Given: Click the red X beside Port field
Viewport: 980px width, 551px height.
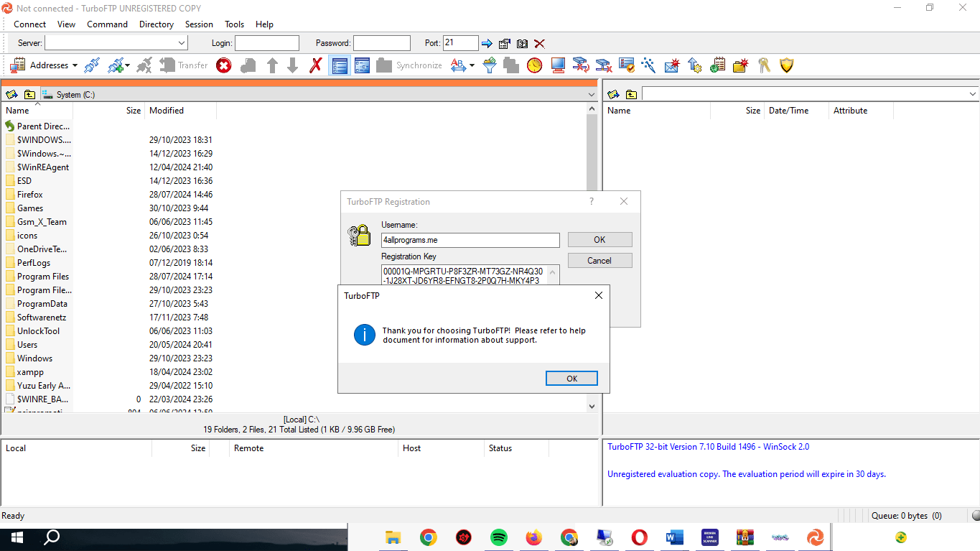Looking at the screenshot, I should click(539, 43).
